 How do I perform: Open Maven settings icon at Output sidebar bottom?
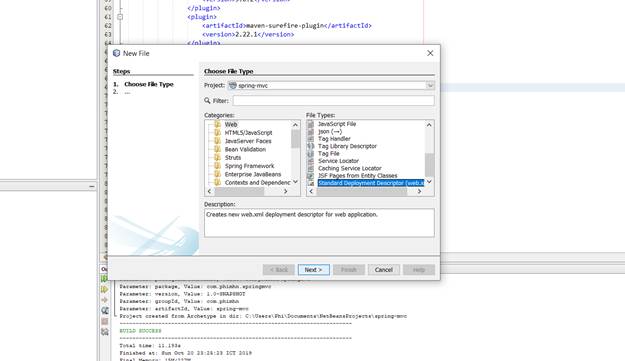pyautogui.click(x=104, y=332)
